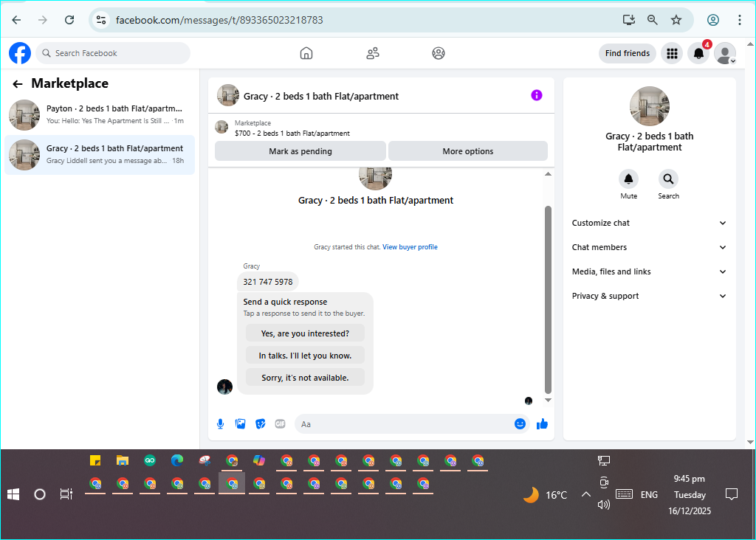The image size is (756, 540).
Task: Choose a GIF via the GIF icon
Action: pos(280,424)
